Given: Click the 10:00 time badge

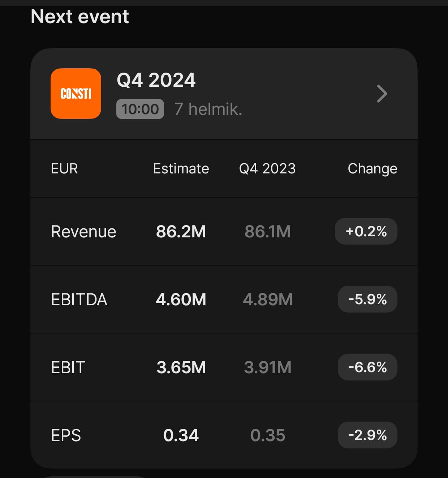Looking at the screenshot, I should pos(140,109).
